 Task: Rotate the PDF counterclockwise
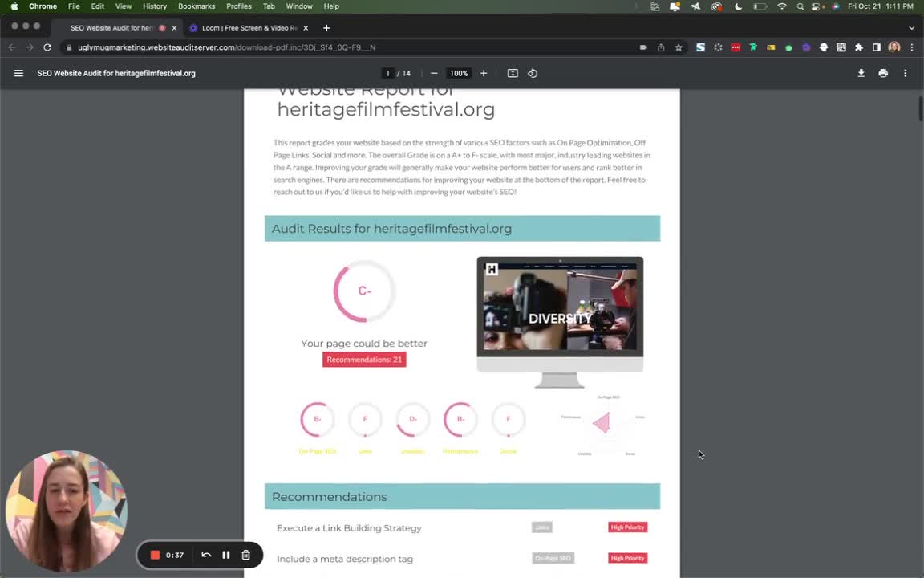[533, 73]
